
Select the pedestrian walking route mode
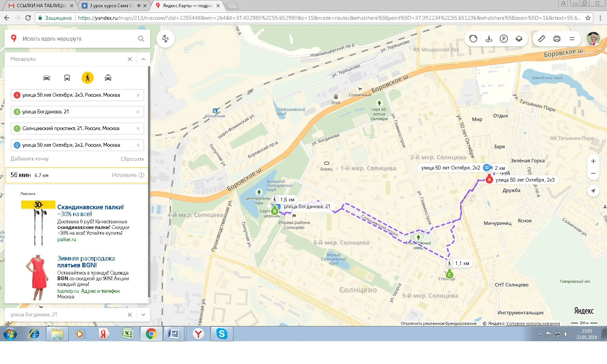[88, 78]
